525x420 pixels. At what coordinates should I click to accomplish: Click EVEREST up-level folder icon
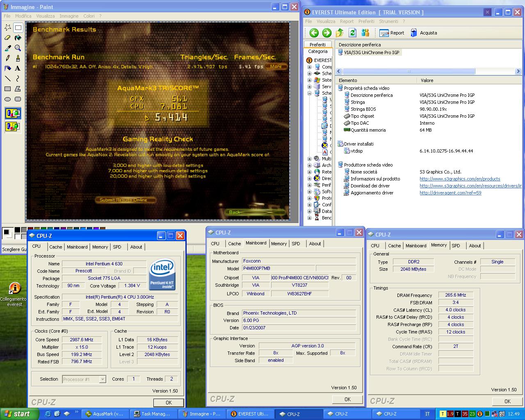(340, 33)
